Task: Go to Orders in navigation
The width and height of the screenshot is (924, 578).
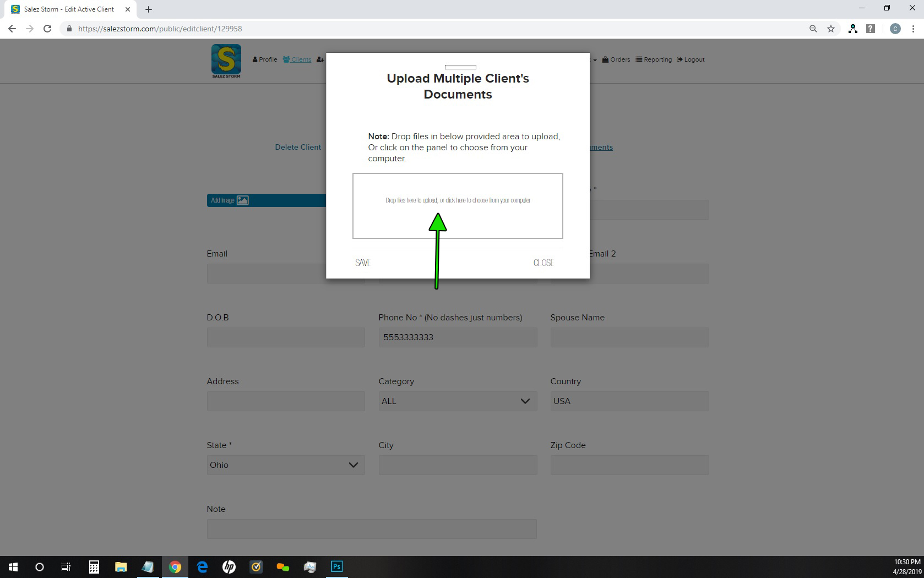Action: (x=616, y=59)
